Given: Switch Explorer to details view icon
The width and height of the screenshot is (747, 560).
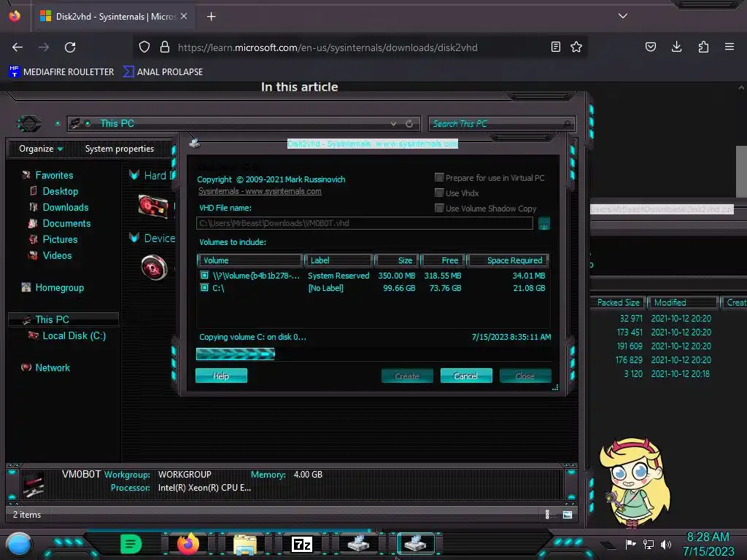Looking at the screenshot, I should click(547, 514).
